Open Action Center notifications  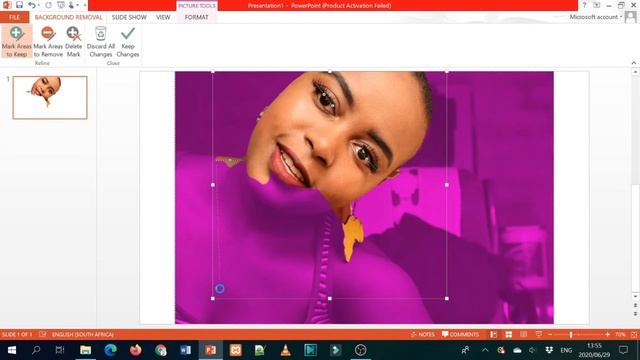(x=623, y=350)
